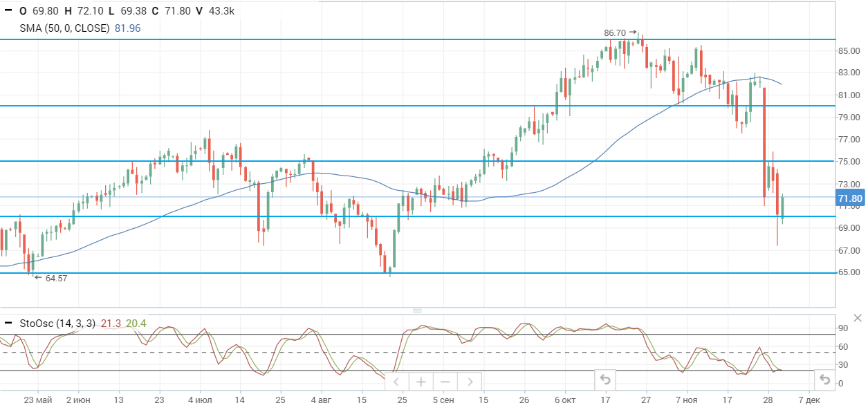Screen dimensions: 868x412
Task: Click the 23 май date label
Action: click(38, 400)
